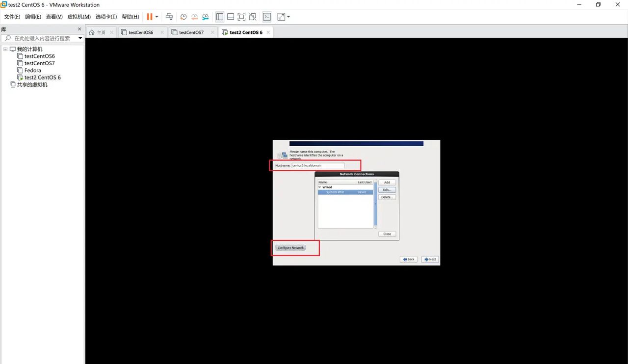Click the stretch guest display icon
Viewport: 628px width, 364px height.
pos(281,17)
